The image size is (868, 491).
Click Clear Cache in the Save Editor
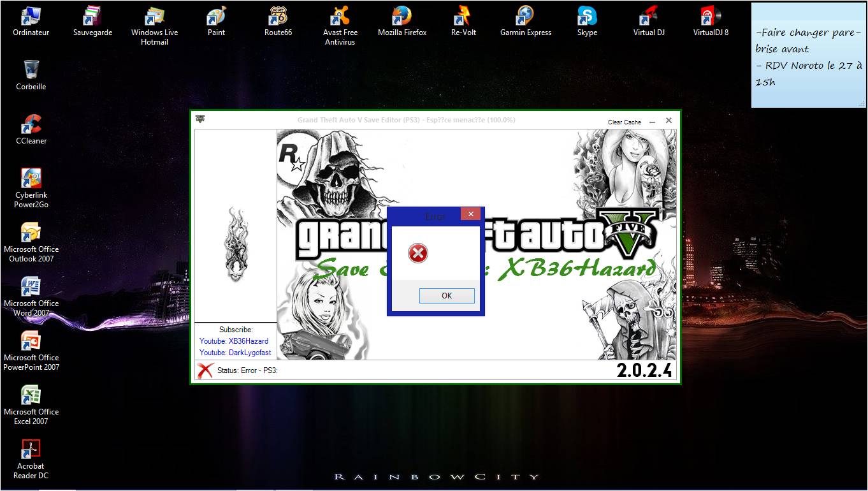point(625,122)
